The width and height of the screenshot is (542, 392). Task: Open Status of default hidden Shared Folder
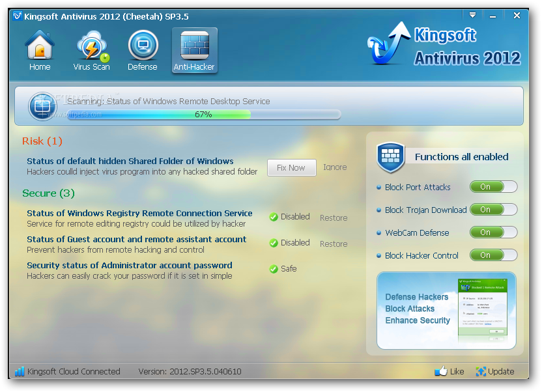click(x=130, y=161)
